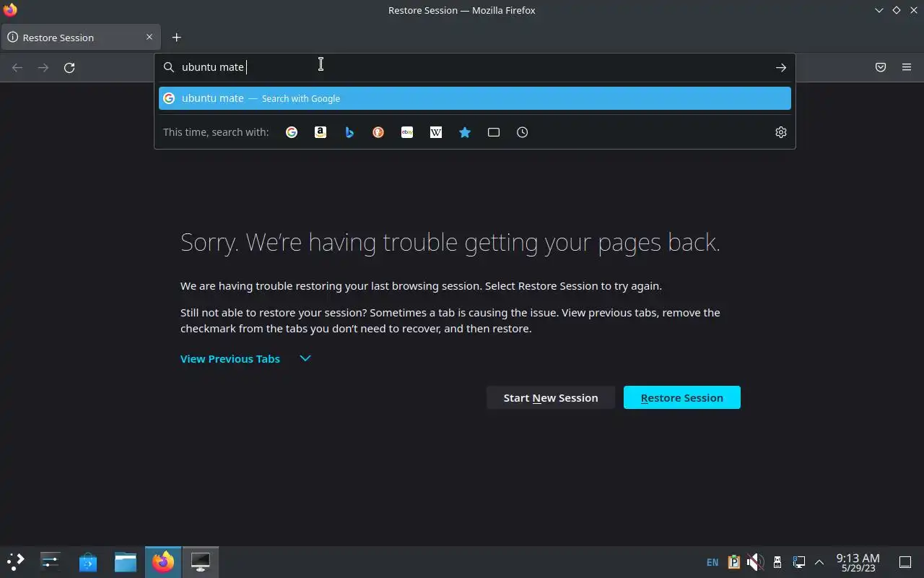
Task: Open the KDE application launcher
Action: click(x=16, y=561)
